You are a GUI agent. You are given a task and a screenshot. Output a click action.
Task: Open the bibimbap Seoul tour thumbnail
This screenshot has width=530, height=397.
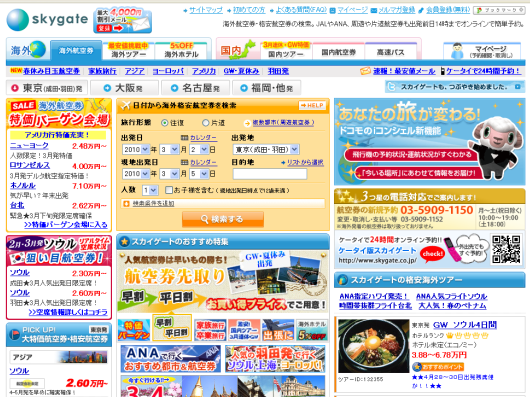[373, 346]
